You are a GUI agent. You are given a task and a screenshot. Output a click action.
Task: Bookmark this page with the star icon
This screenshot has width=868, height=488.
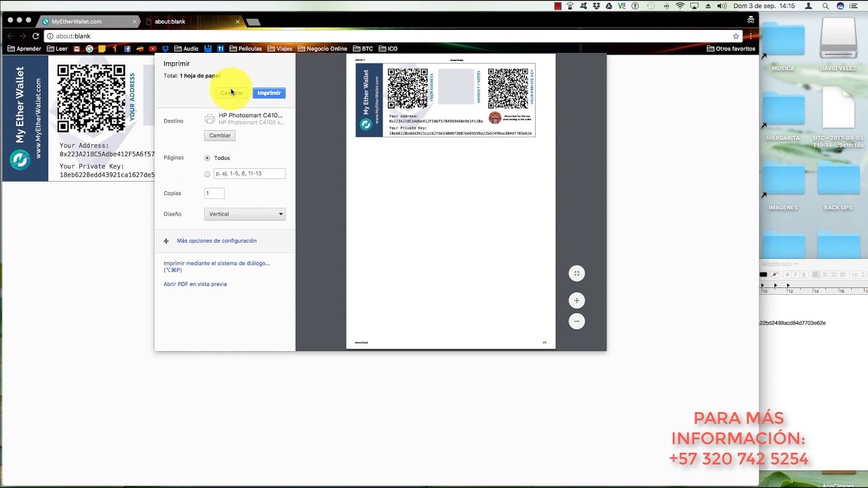point(736,36)
